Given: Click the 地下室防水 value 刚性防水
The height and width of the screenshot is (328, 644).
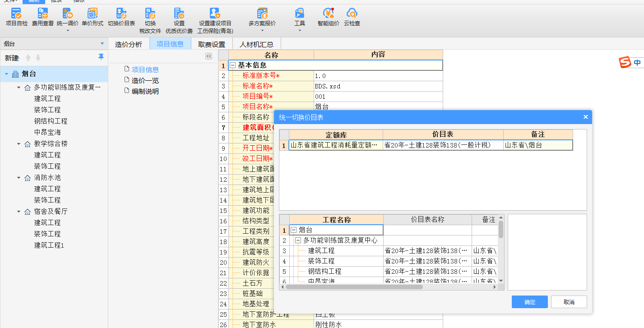Looking at the screenshot, I should pos(378,324).
